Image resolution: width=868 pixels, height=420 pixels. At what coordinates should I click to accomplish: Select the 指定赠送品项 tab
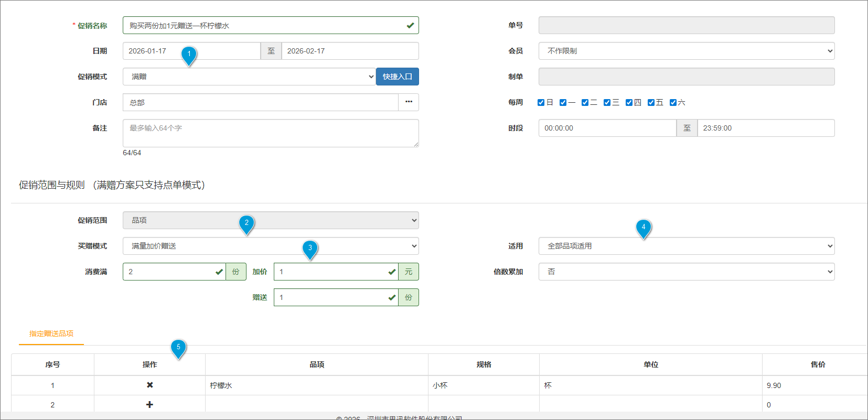coord(51,333)
